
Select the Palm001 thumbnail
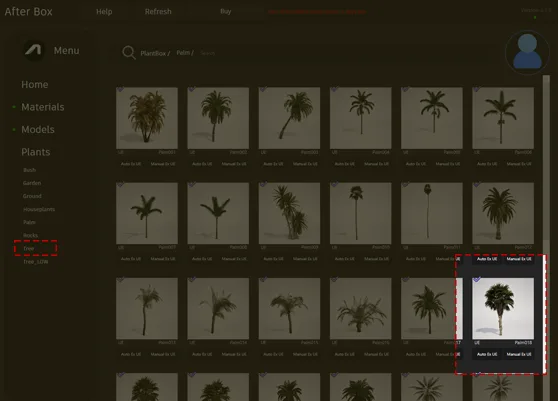tap(147, 118)
